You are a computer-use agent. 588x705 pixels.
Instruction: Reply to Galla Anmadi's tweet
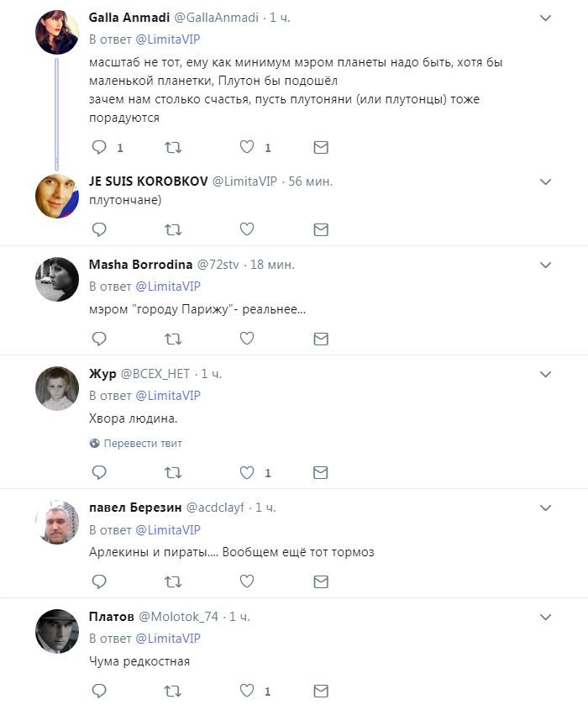[99, 147]
